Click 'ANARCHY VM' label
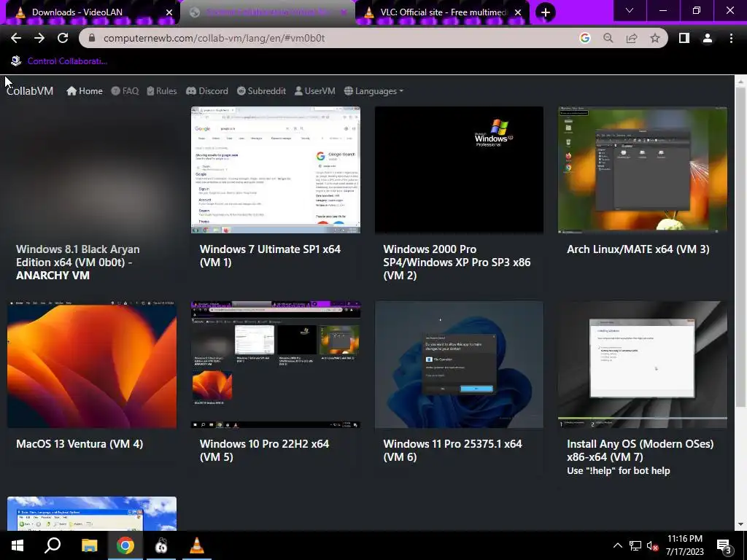 [x=53, y=275]
